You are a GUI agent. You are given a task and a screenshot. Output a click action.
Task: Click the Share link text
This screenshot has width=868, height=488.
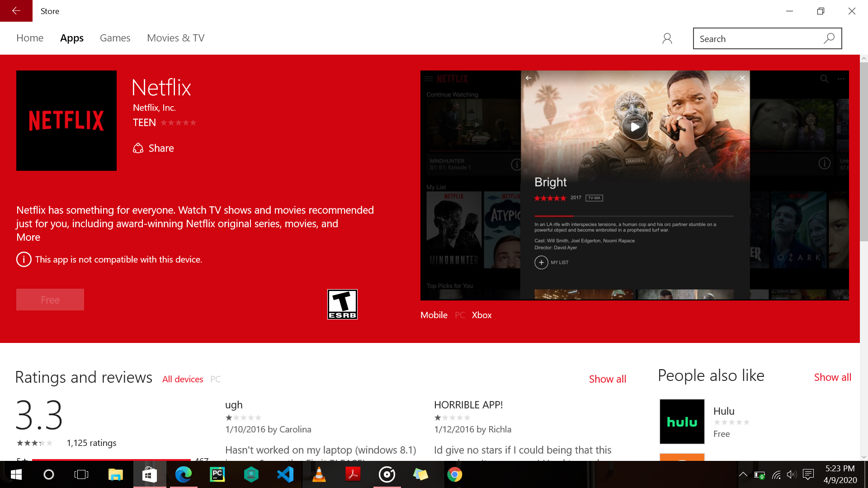click(x=161, y=148)
